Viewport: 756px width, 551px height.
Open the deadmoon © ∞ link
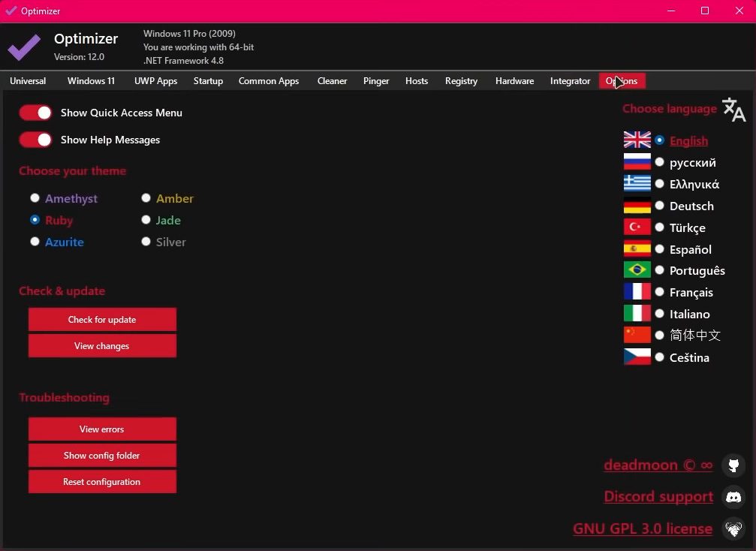point(658,465)
